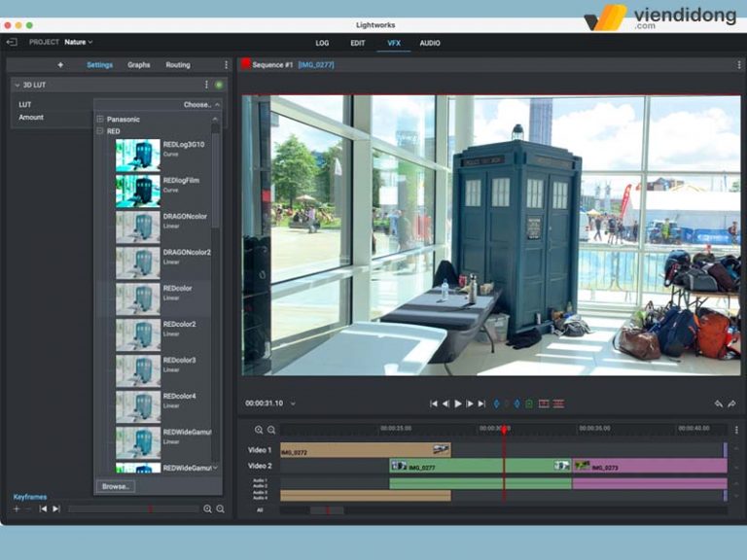This screenshot has height=560, width=747.
Task: Choose the REDcolor4 LUT entry
Action: click(x=154, y=406)
